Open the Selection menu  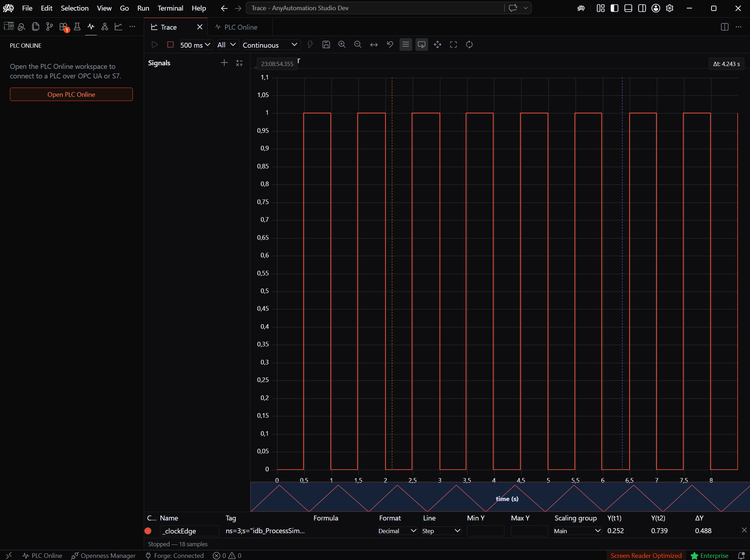[75, 8]
